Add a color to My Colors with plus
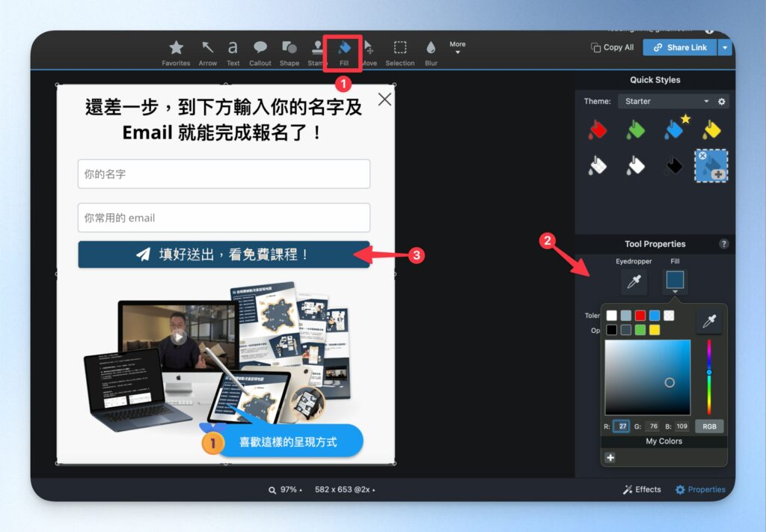The height and width of the screenshot is (532, 766). (610, 458)
